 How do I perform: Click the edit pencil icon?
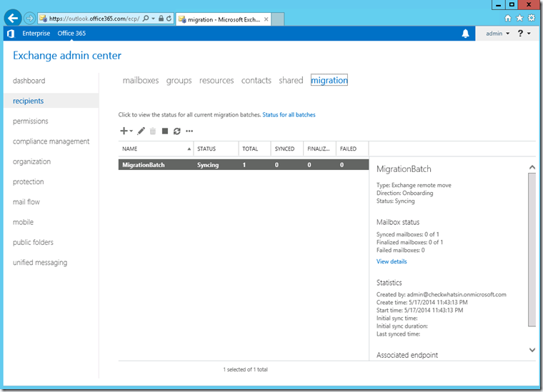point(141,131)
